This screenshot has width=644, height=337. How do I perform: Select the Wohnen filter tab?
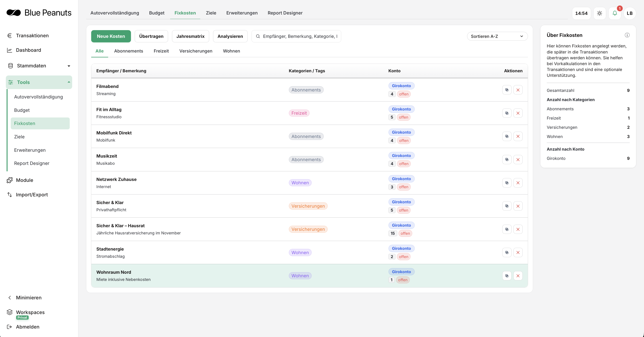tap(232, 51)
